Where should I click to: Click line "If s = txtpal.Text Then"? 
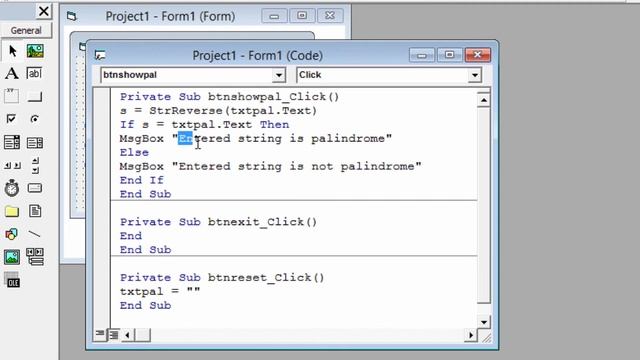point(204,124)
